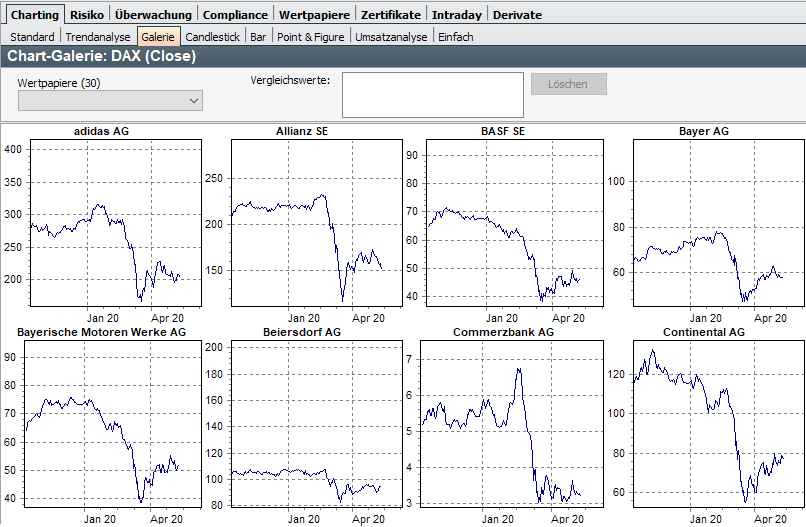The width and height of the screenshot is (806, 527).
Task: Select the Bar chart sub-tab
Action: pyautogui.click(x=258, y=37)
